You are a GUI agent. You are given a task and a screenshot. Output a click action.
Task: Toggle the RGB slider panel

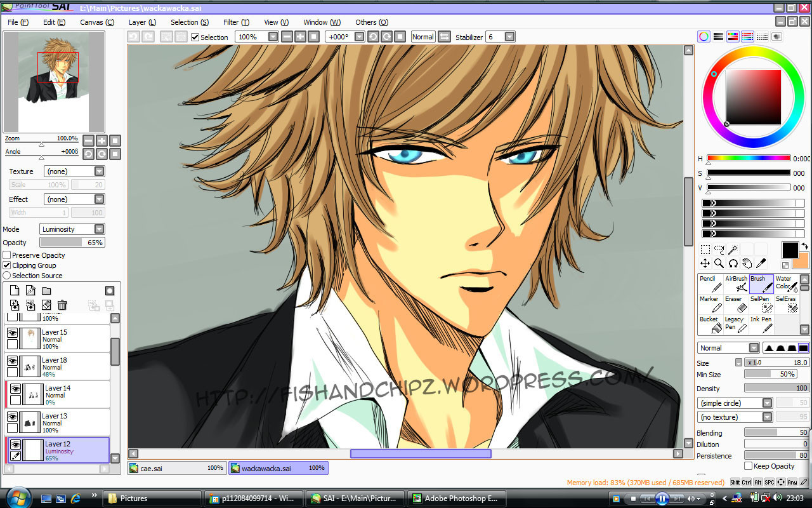tap(718, 37)
